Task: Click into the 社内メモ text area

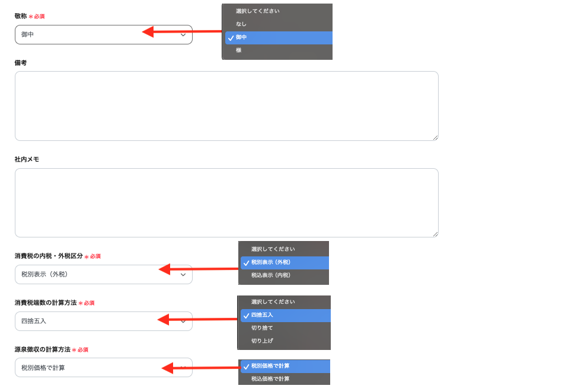Action: pyautogui.click(x=226, y=203)
